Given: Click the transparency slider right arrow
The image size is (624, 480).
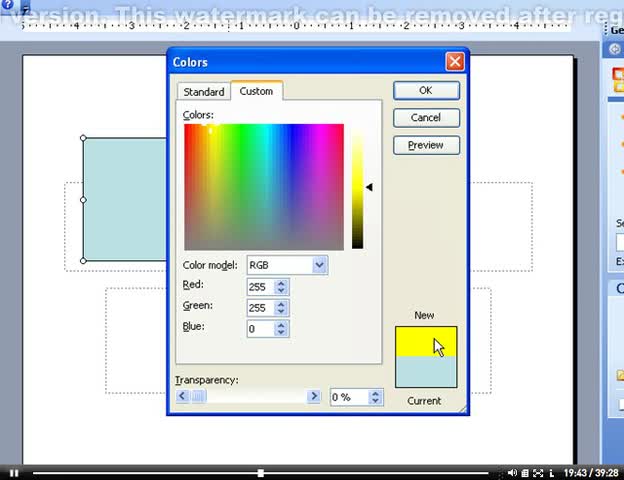Looking at the screenshot, I should coord(314,396).
